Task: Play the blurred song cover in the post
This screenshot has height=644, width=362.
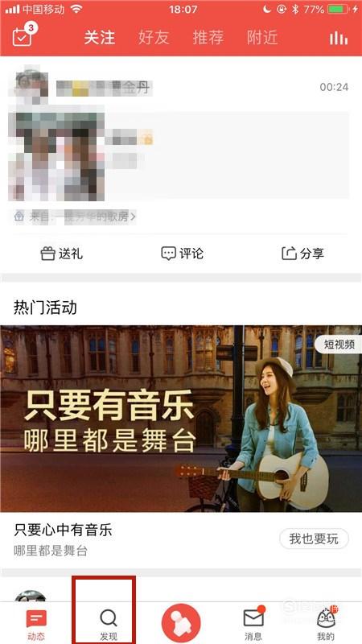Action: coord(56,152)
